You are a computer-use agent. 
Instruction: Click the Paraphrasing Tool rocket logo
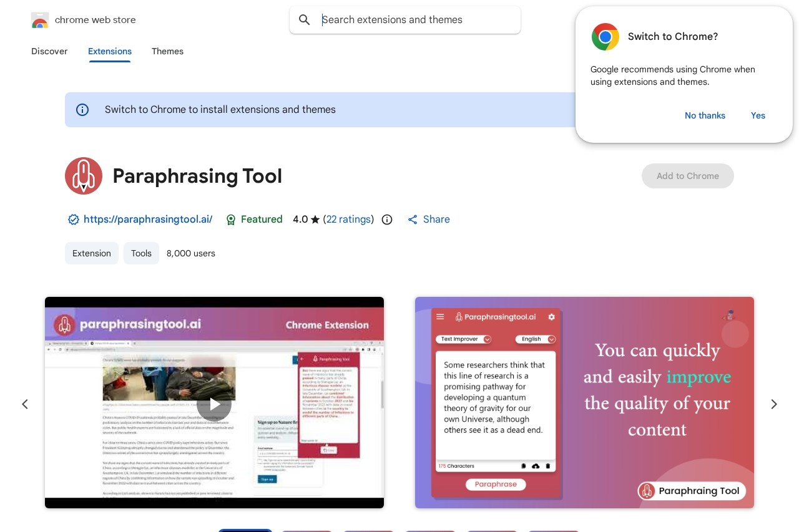pyautogui.click(x=84, y=176)
